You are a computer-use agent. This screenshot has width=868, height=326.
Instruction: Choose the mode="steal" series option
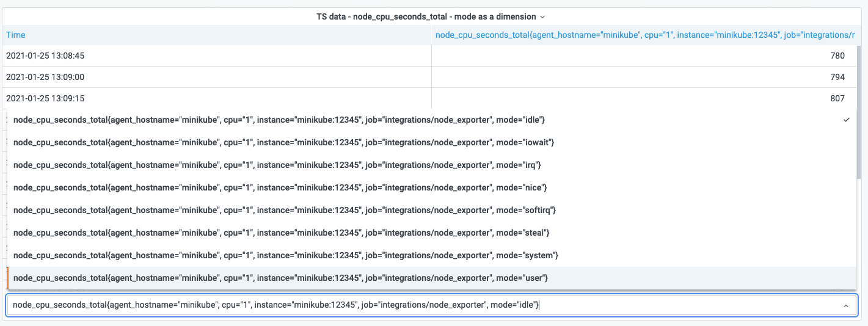pos(281,233)
